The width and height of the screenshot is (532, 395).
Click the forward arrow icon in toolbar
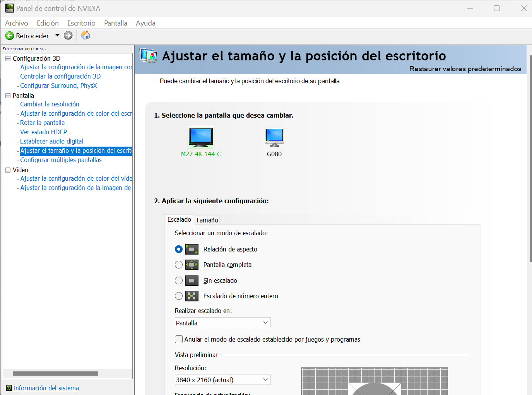68,36
